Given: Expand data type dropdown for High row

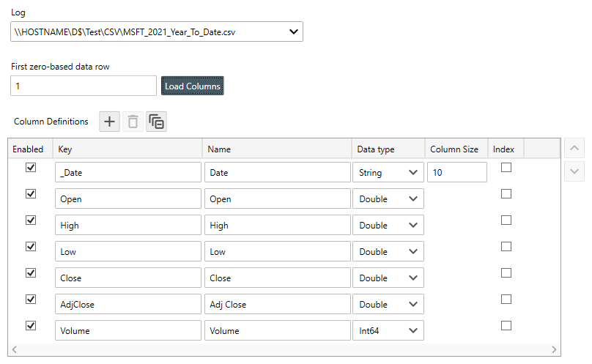Looking at the screenshot, I should tap(388, 226).
